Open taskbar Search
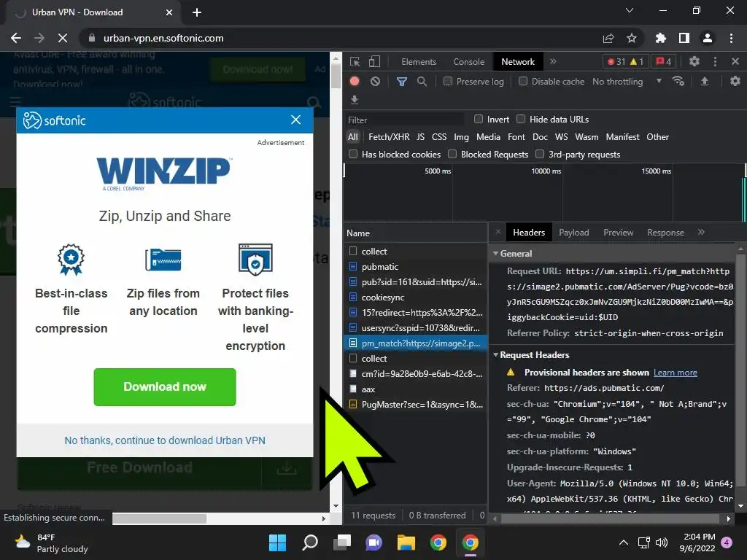Viewport: 747px width, 560px height. (x=309, y=542)
